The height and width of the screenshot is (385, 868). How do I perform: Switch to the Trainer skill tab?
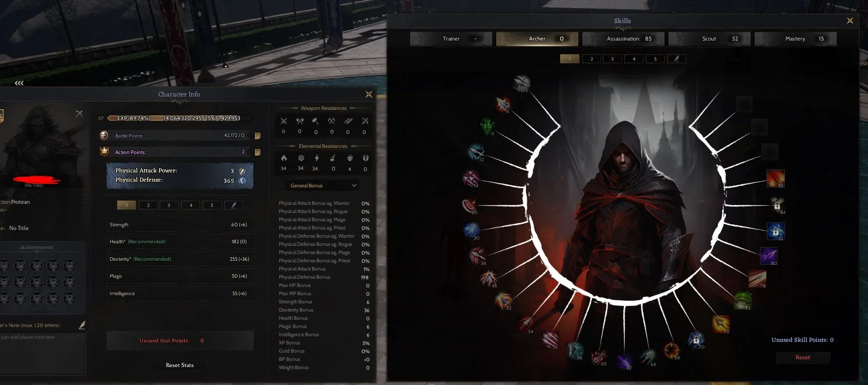tap(451, 38)
